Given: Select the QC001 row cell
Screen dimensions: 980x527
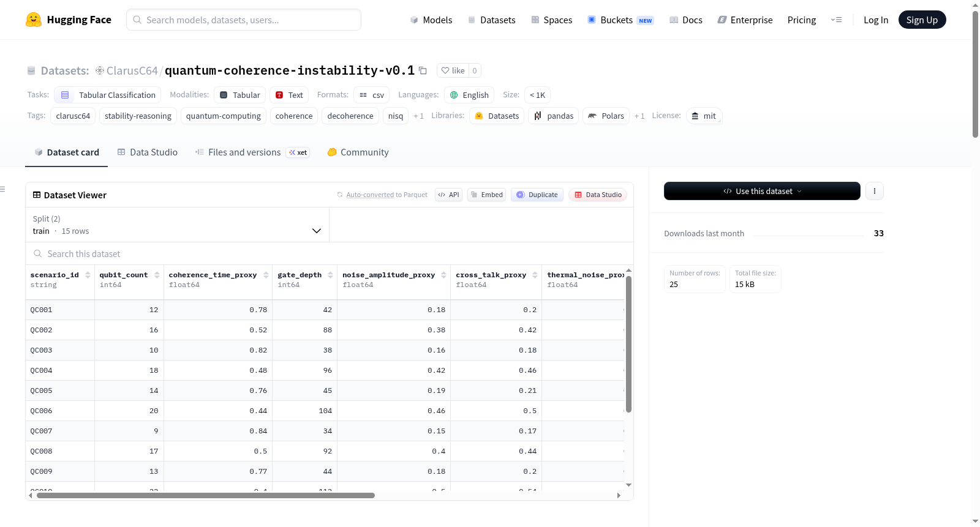Looking at the screenshot, I should tap(60, 310).
